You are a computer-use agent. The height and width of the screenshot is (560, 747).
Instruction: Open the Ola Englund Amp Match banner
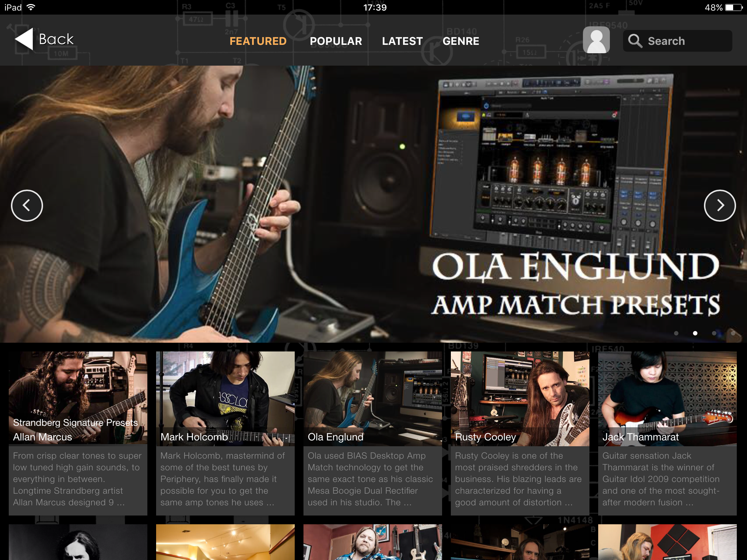(x=373, y=204)
